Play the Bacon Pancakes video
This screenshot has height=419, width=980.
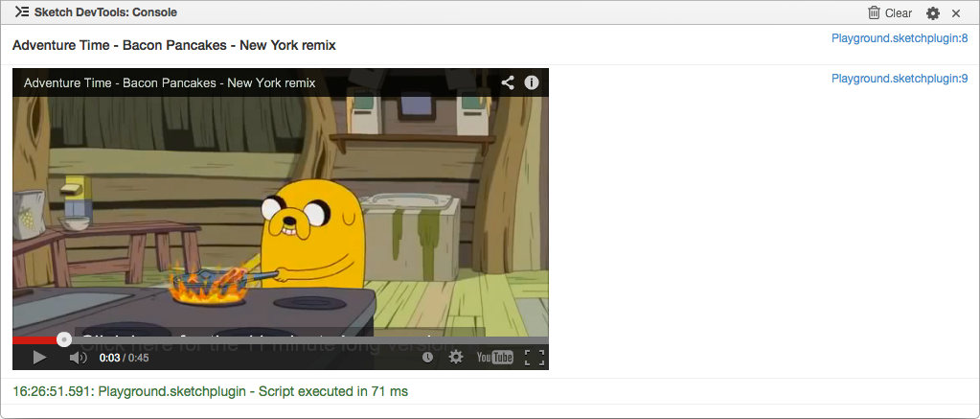pos(39,357)
